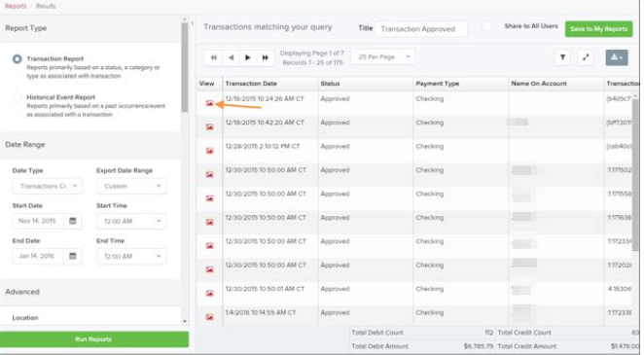View image for 12/18/2015 10:24:26 AM transaction
This screenshot has width=644, height=355.
pos(209,103)
